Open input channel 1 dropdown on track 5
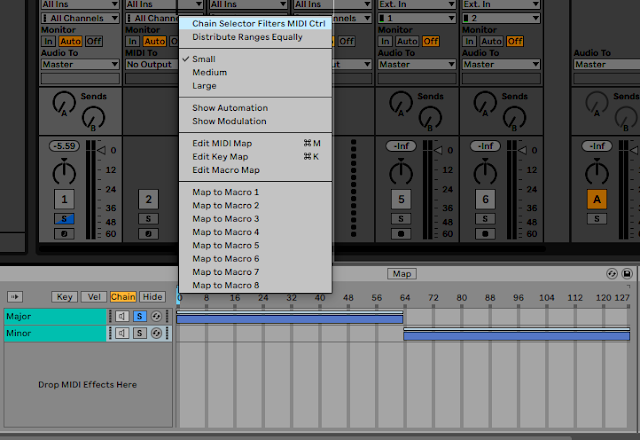 [417, 18]
